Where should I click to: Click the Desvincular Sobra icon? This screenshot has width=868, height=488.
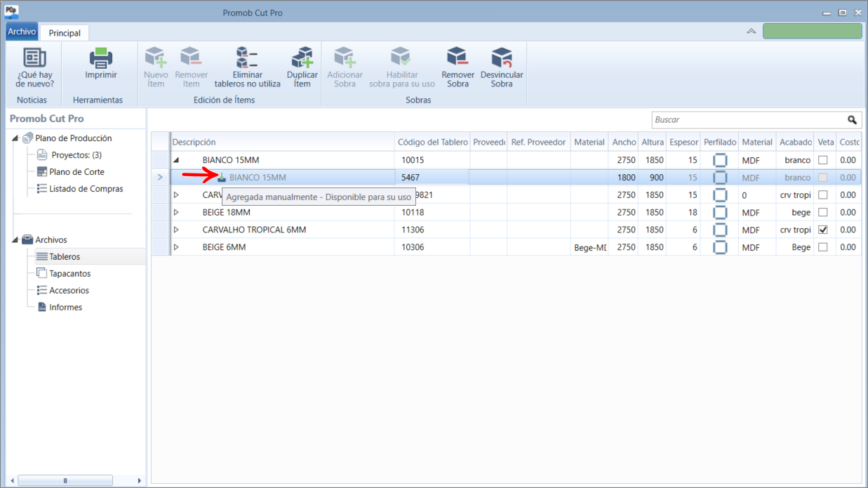502,57
